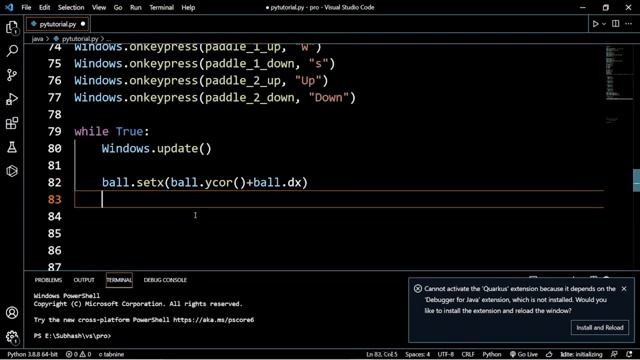Click Install and Reload button

coord(600,327)
